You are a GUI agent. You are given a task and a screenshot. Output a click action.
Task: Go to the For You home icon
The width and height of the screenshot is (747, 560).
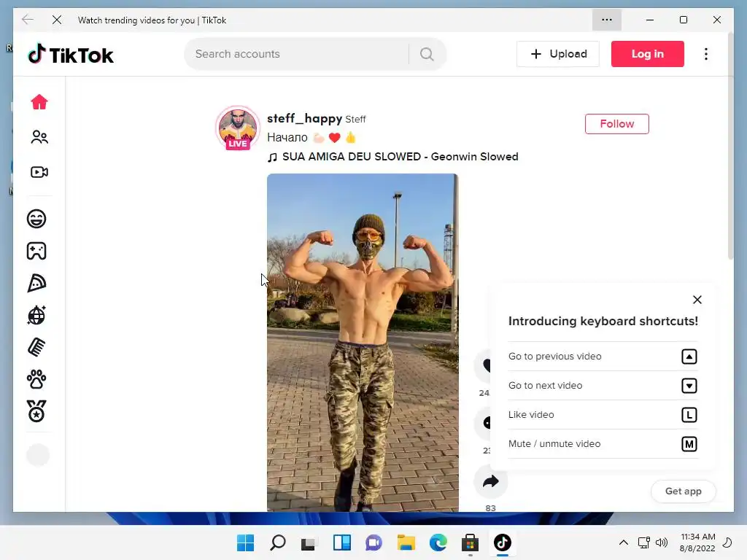coord(39,102)
